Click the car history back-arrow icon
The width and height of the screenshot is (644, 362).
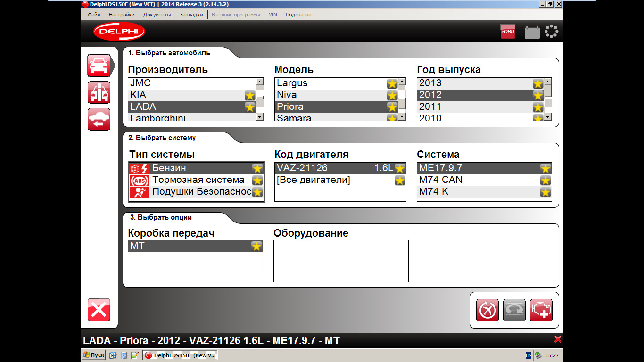click(x=99, y=119)
